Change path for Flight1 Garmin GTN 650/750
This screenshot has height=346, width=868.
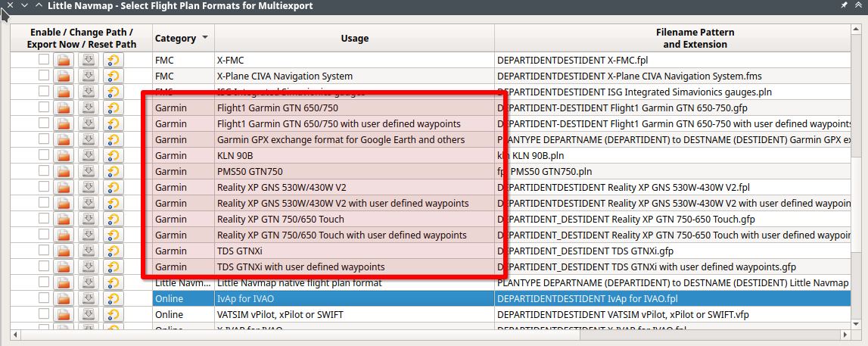[64, 108]
